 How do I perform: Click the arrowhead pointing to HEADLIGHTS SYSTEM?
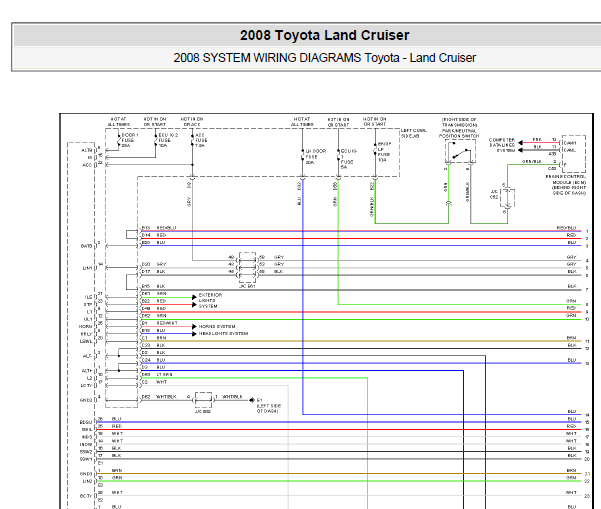coord(194,334)
